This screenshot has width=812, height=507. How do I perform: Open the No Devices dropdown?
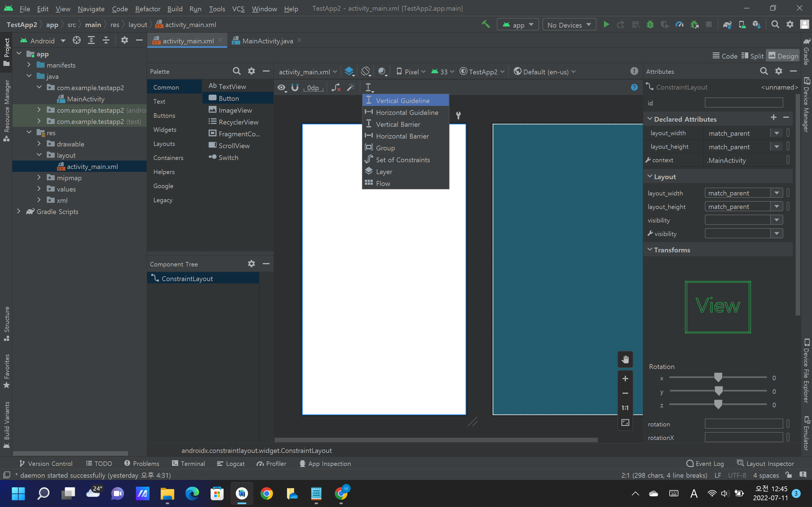(569, 25)
